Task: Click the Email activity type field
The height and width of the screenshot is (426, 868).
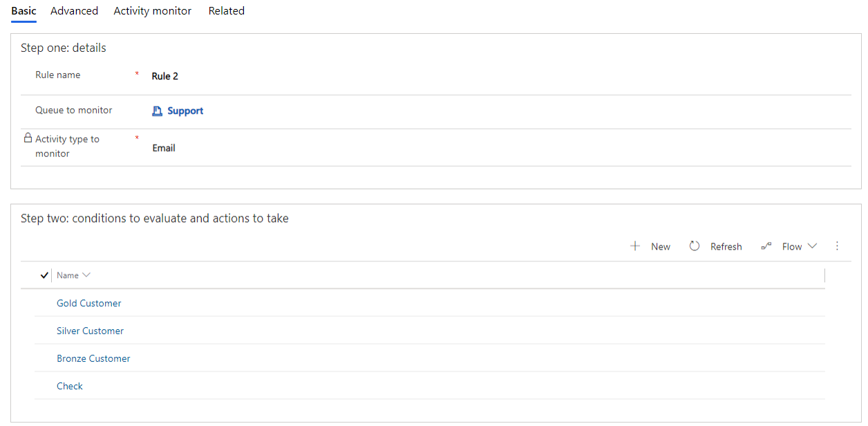Action: coord(164,148)
